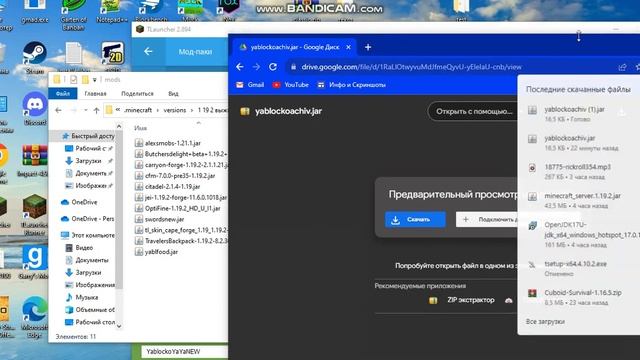Select citadel-2.1.4-1.19.jar file
Viewport: 640px width, 360px height.
168,187
